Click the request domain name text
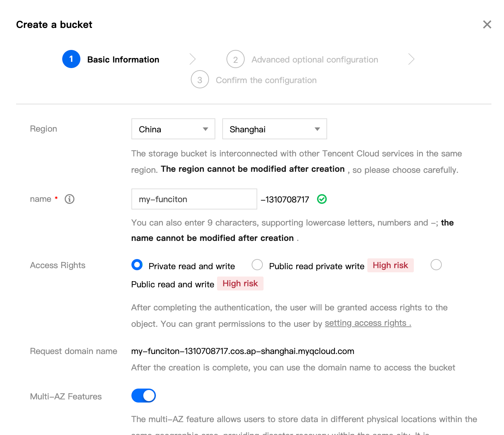504x435 pixels. pyautogui.click(x=243, y=351)
